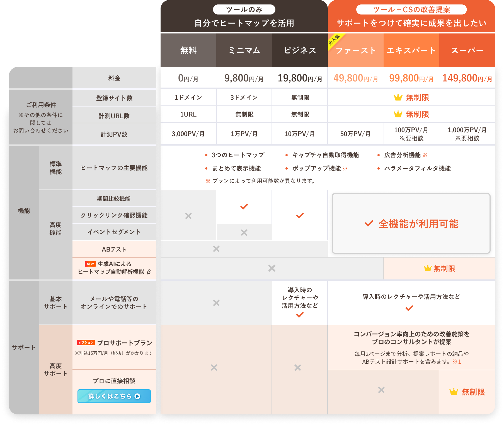Click × mark in ファースト プロに直接相談 cell
This screenshot has width=504, height=425.
pyautogui.click(x=381, y=390)
